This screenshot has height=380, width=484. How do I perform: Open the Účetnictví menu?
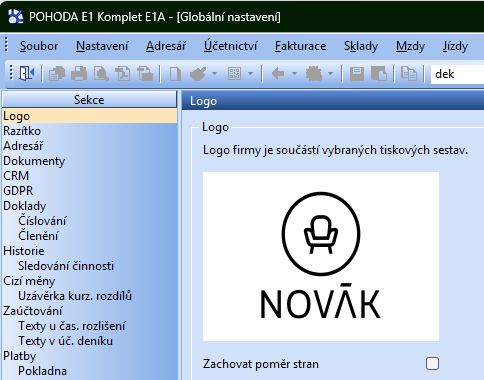click(x=230, y=46)
